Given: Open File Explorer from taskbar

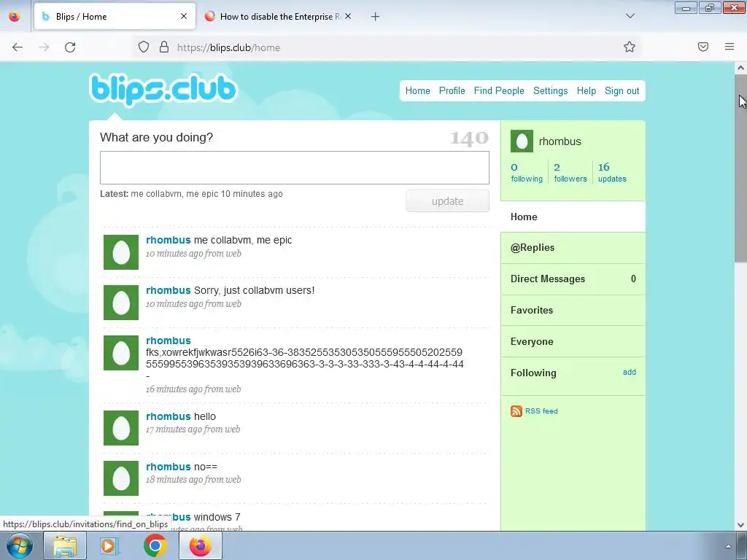Looking at the screenshot, I should point(65,545).
